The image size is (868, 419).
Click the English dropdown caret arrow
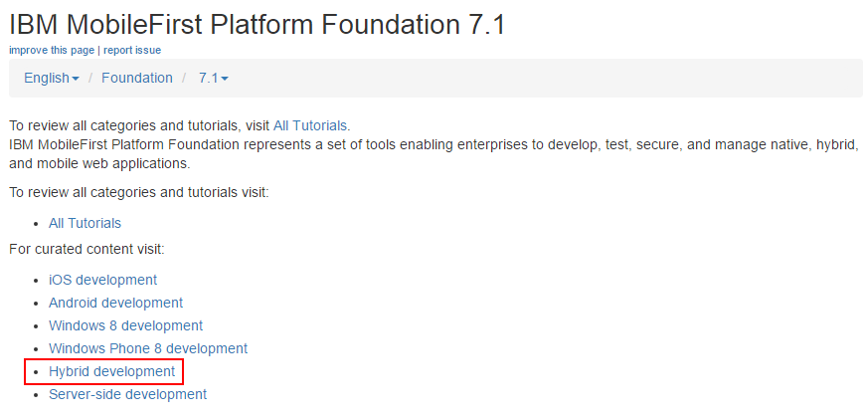click(76, 79)
